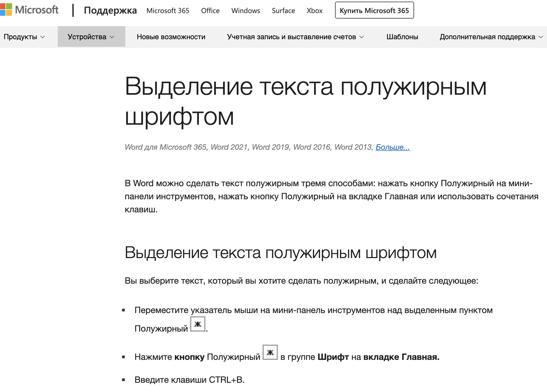The image size is (547, 392).
Task: Click the Поддержка header title
Action: tap(110, 10)
